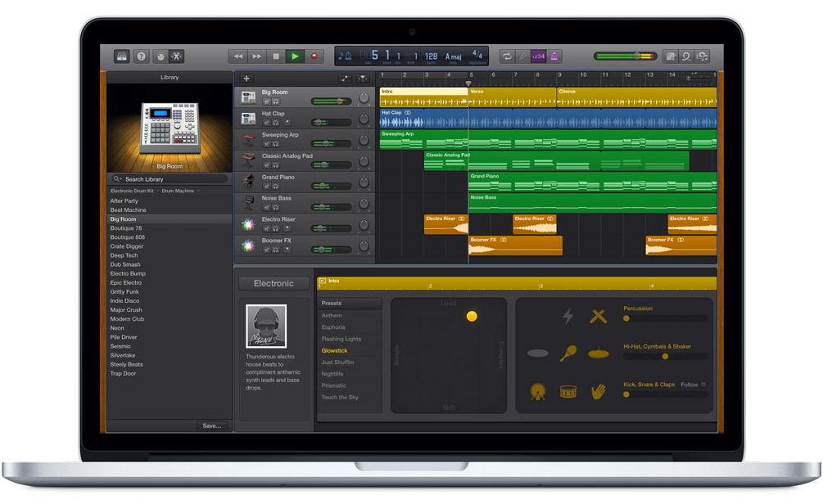The width and height of the screenshot is (823, 504).
Task: Click the master volume level slider
Action: 636,56
